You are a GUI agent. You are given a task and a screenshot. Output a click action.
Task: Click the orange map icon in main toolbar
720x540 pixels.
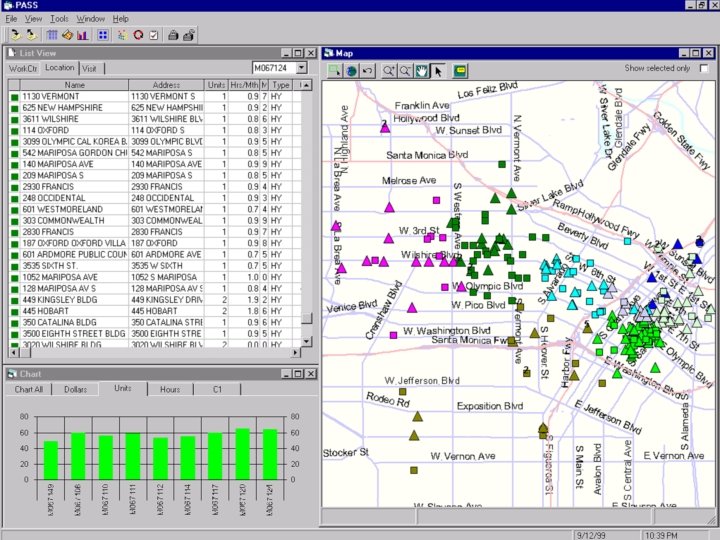pyautogui.click(x=67, y=35)
